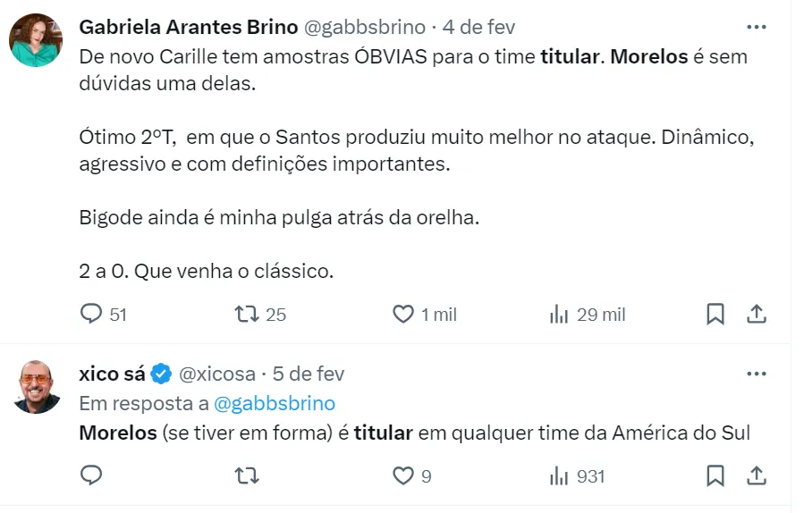Screen dimensions: 812x513
Task: Retweet xico sá's reply
Action: (246, 476)
